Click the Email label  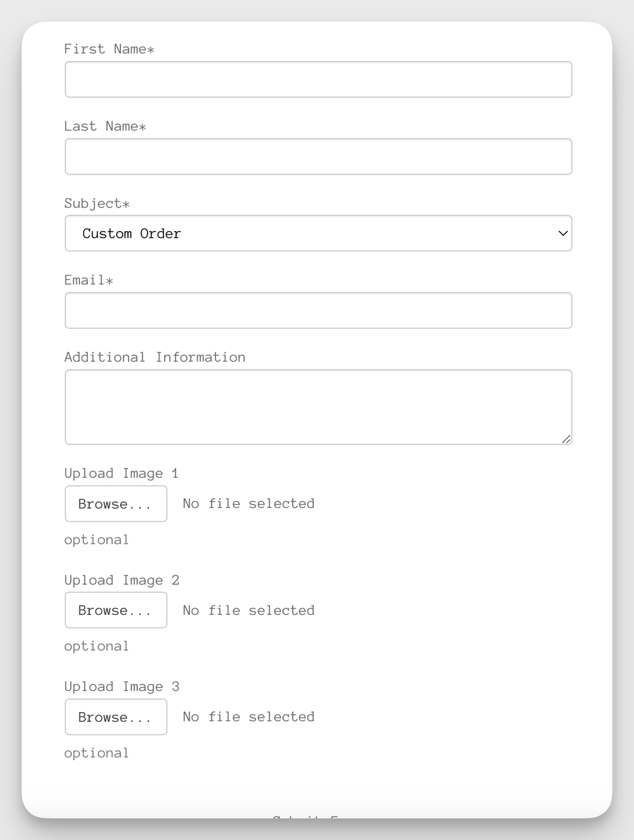tap(89, 280)
